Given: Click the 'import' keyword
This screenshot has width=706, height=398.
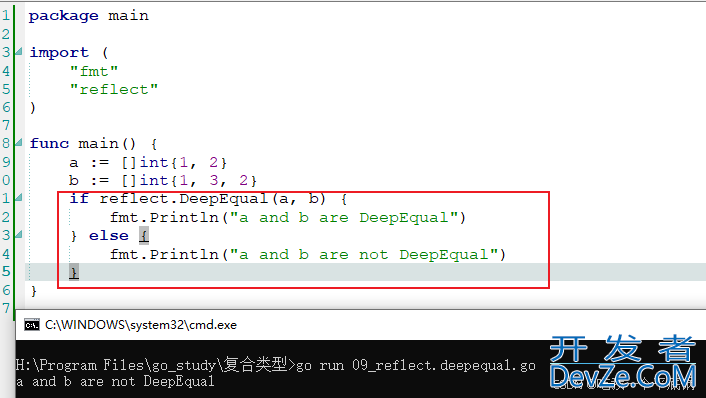Looking at the screenshot, I should point(59,53).
